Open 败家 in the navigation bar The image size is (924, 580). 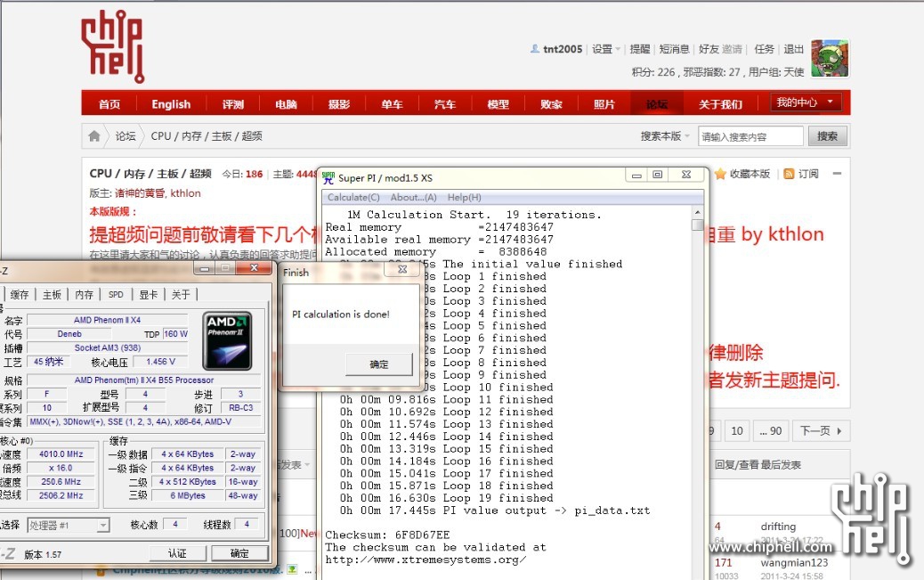coord(552,104)
